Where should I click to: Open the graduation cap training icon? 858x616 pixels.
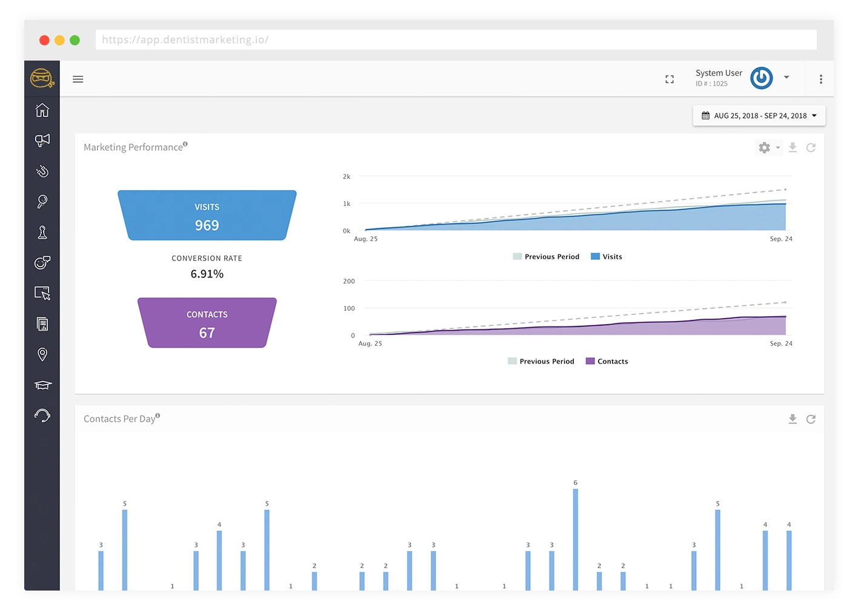(x=42, y=385)
